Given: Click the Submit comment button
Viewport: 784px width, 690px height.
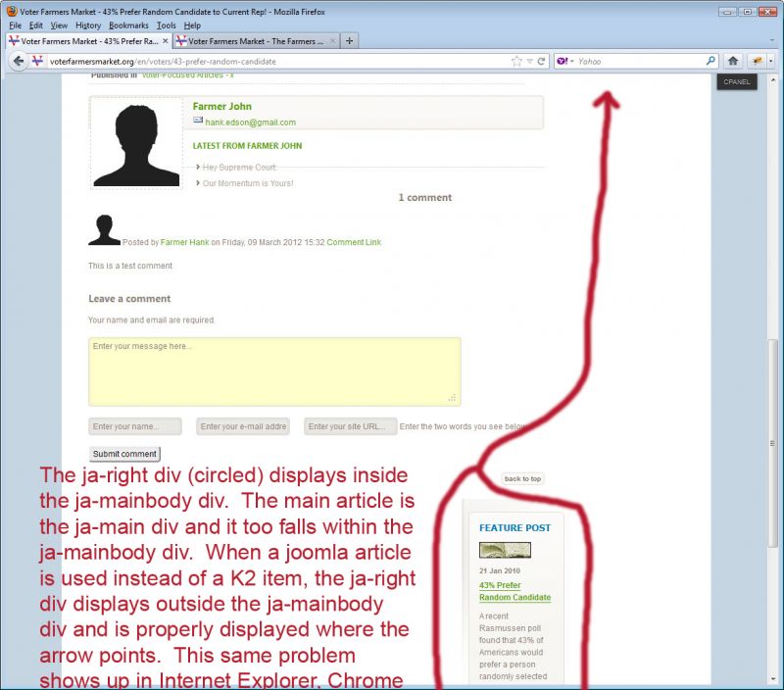Looking at the screenshot, I should point(124,454).
